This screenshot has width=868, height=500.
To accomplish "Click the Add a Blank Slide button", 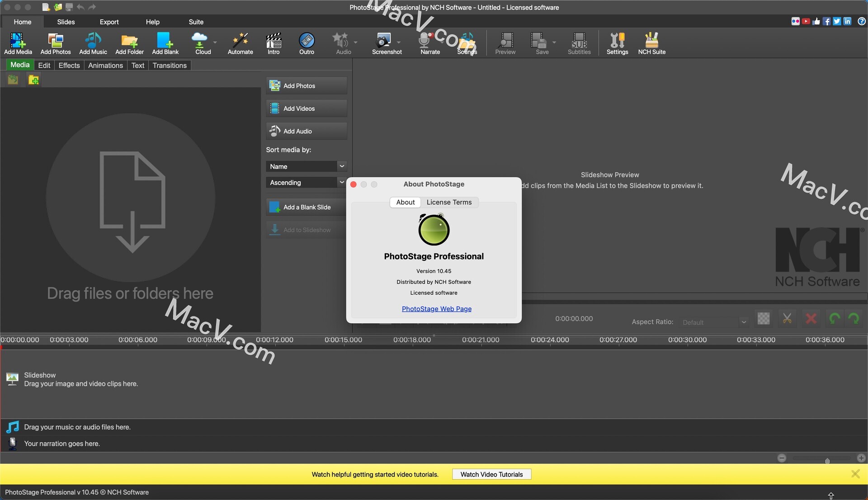I will 307,207.
